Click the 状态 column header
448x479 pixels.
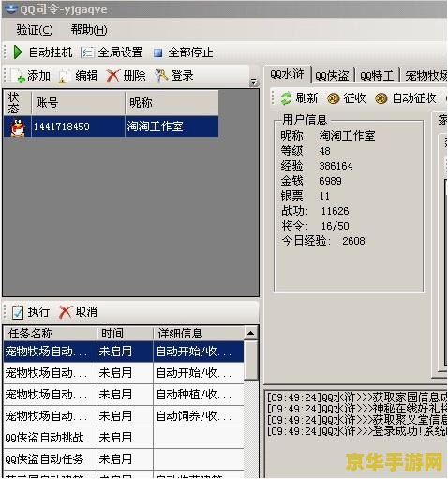click(18, 103)
